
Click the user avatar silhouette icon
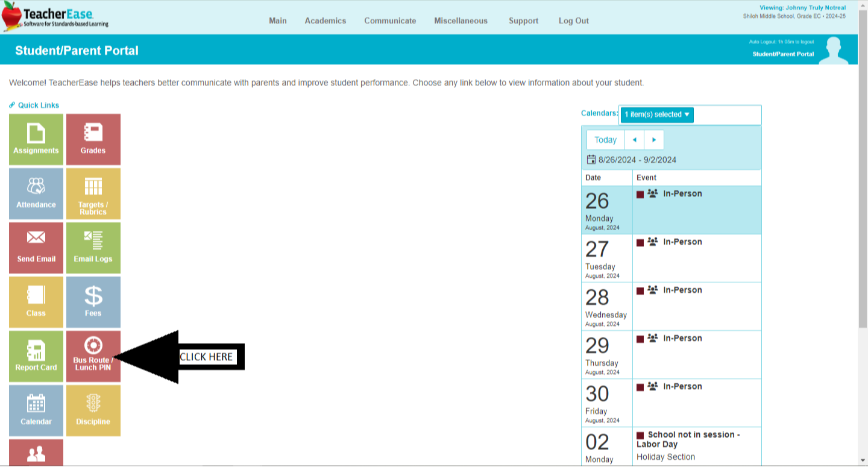[834, 50]
